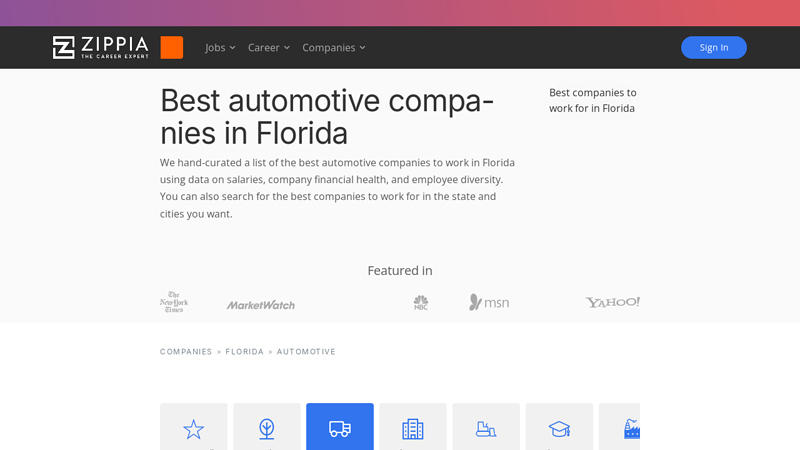Click the MSN butterfly logo
The image size is (800, 450).
click(489, 303)
